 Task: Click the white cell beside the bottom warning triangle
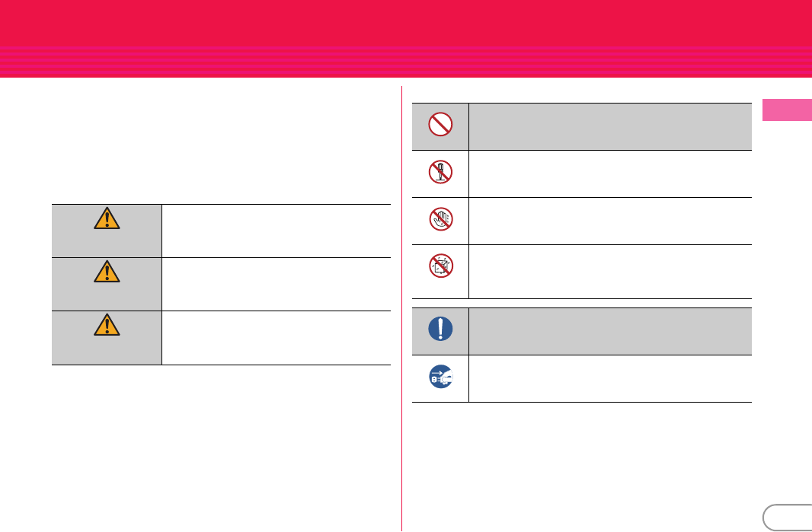point(276,337)
